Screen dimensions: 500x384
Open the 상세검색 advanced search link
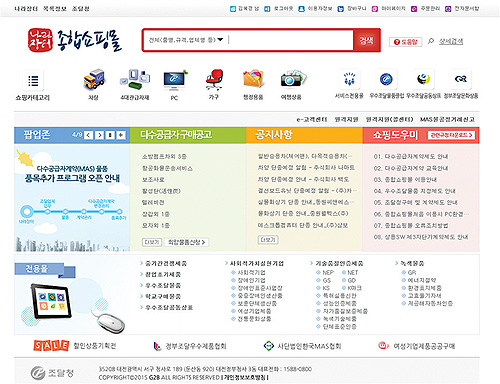(451, 41)
